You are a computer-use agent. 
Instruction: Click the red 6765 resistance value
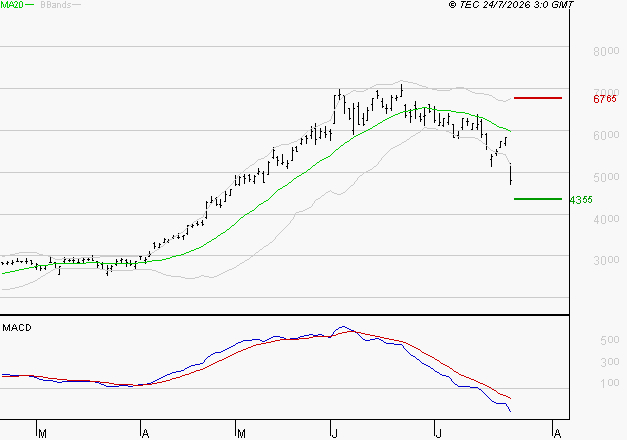(605, 99)
